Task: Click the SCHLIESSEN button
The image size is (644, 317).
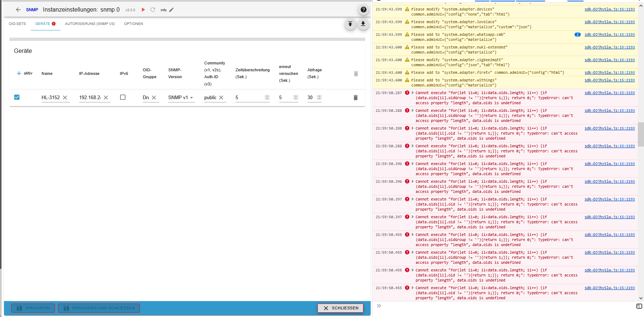Action: (341, 308)
